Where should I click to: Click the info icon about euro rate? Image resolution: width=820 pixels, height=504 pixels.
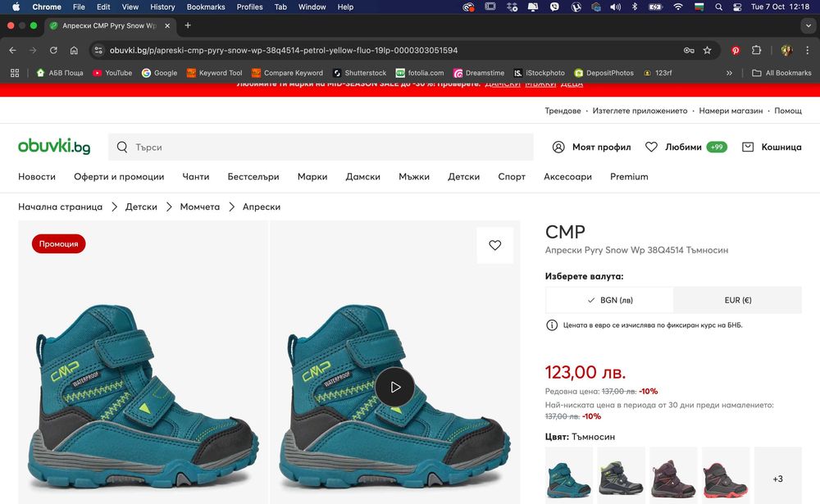click(552, 325)
